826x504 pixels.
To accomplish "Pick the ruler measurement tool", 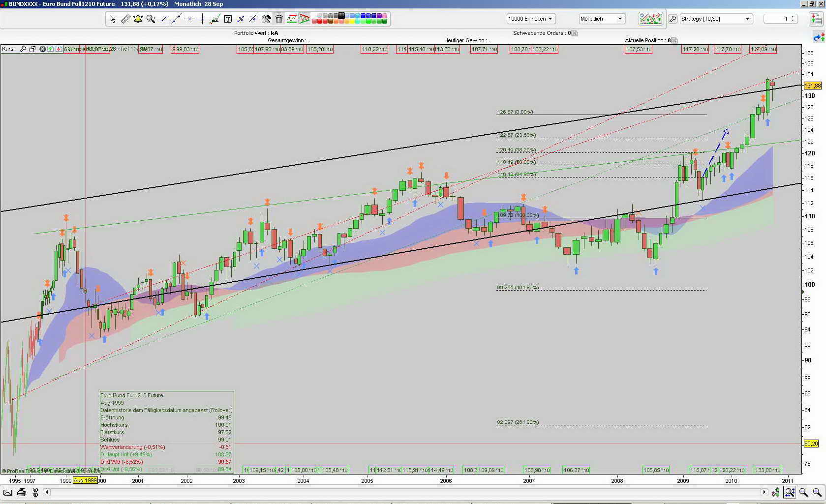I will click(125, 19).
